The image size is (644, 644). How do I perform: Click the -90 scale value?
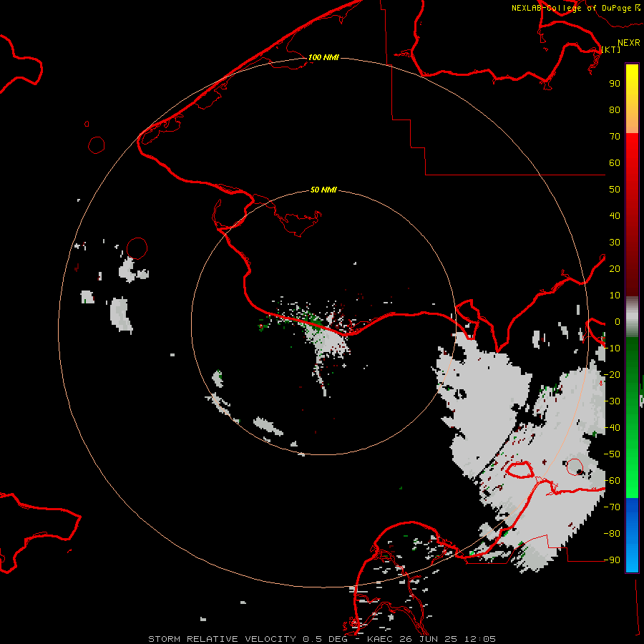(x=612, y=560)
